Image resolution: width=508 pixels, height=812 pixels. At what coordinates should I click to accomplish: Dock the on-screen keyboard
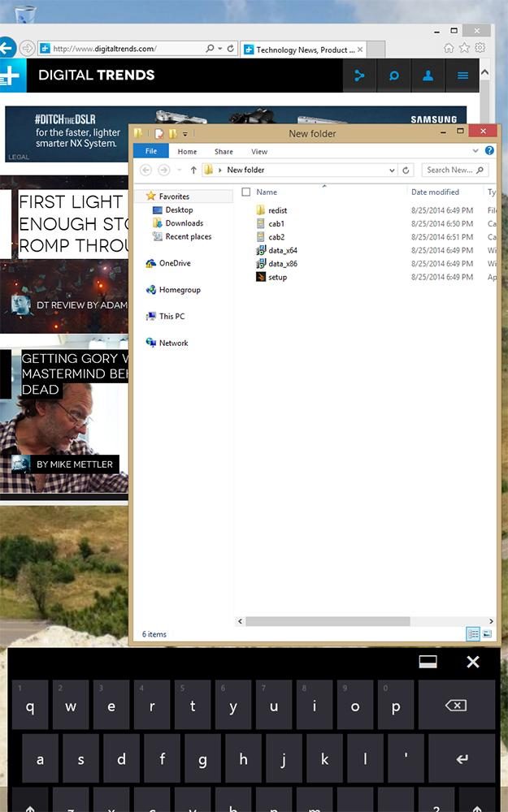pos(428,662)
